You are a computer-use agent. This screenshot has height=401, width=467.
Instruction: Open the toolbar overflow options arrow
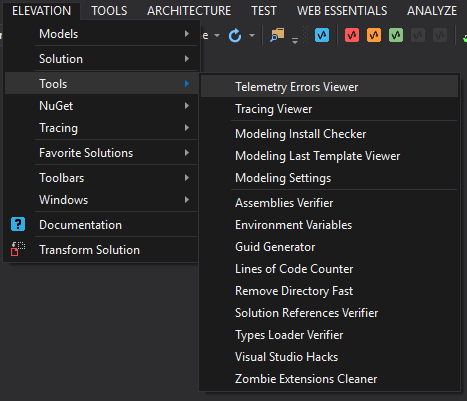click(x=295, y=41)
